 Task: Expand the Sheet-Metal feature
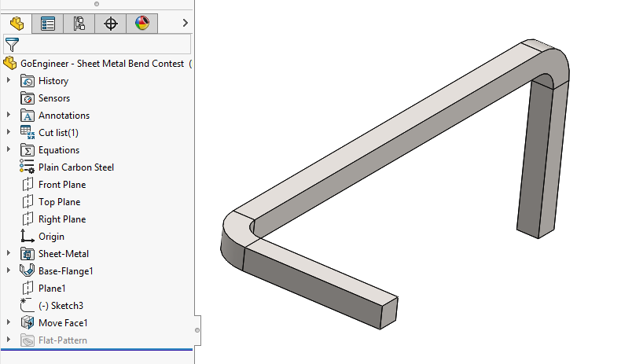click(9, 253)
